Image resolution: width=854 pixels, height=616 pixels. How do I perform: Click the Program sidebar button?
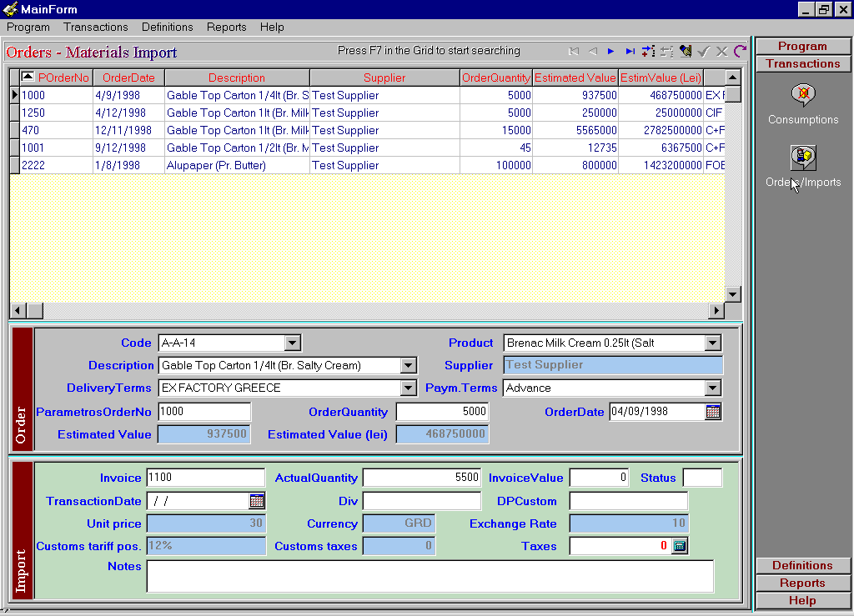[802, 47]
